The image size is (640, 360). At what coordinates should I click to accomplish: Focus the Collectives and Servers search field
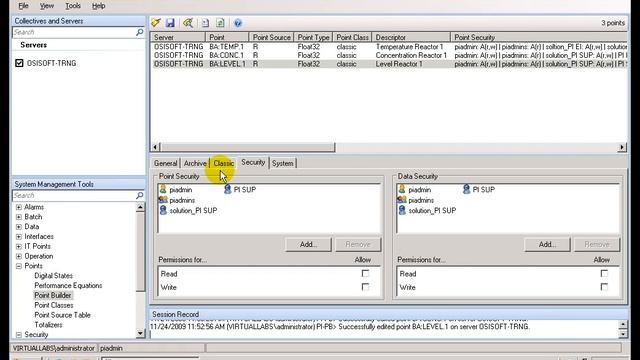[x=73, y=32]
